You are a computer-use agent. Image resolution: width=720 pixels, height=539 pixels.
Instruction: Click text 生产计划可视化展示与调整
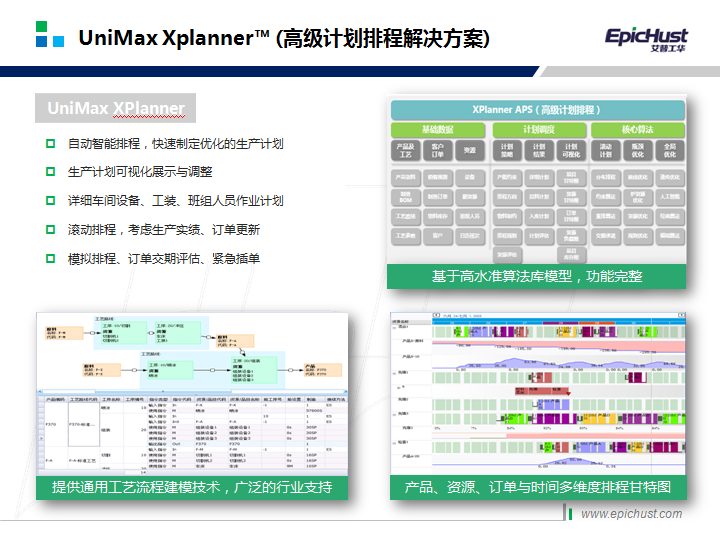coord(140,172)
